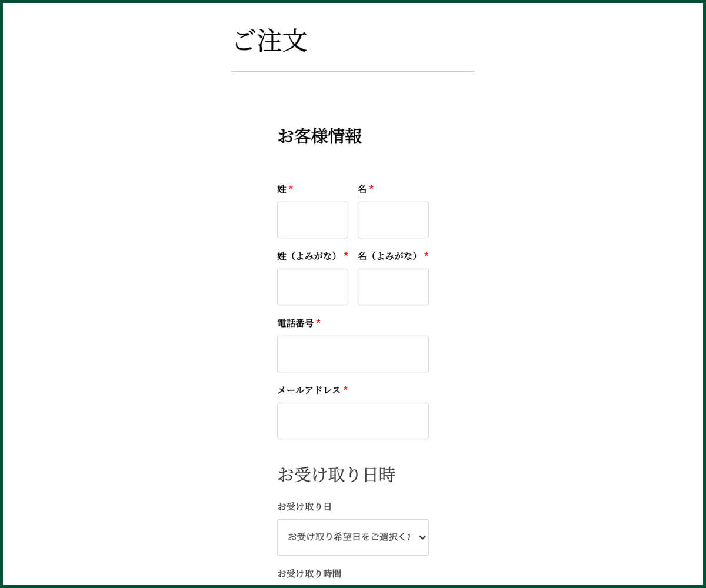Click the red asterisk beside メールアドレス

(346, 389)
